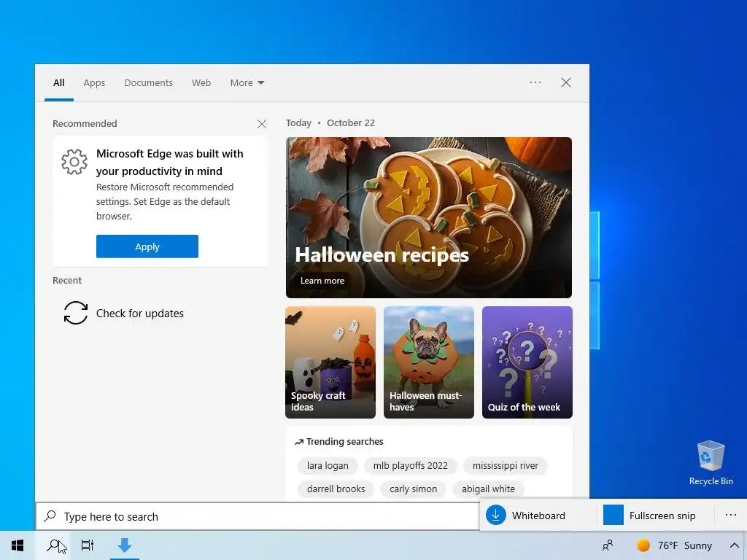Viewport: 747px width, 560px height.
Task: Apply recommended Edge settings
Action: coord(147,246)
